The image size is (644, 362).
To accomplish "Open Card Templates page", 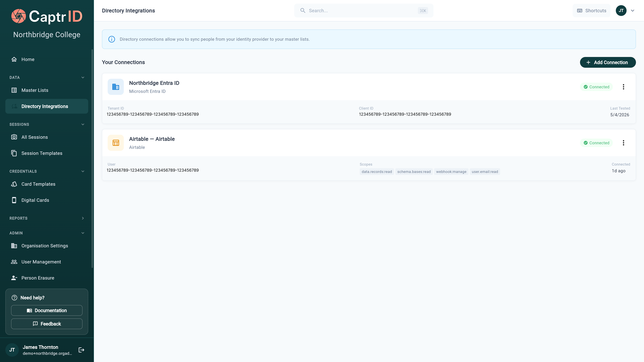I will 47,184.
